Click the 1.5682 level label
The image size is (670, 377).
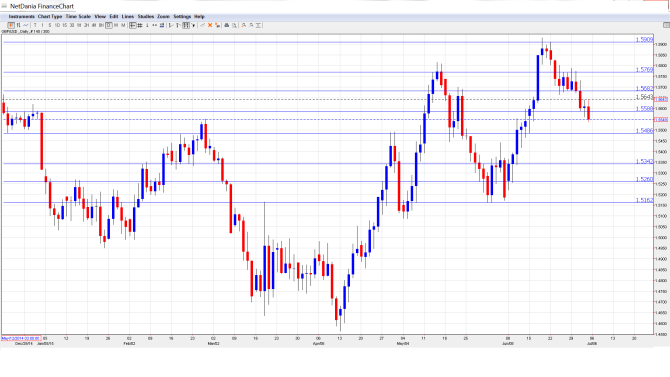pos(644,88)
